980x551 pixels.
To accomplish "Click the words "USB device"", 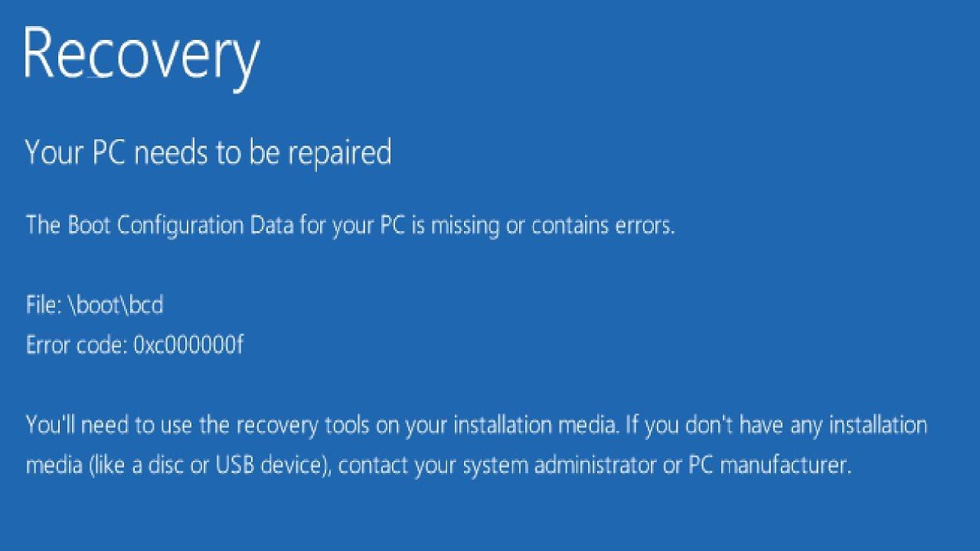I will coord(269,465).
